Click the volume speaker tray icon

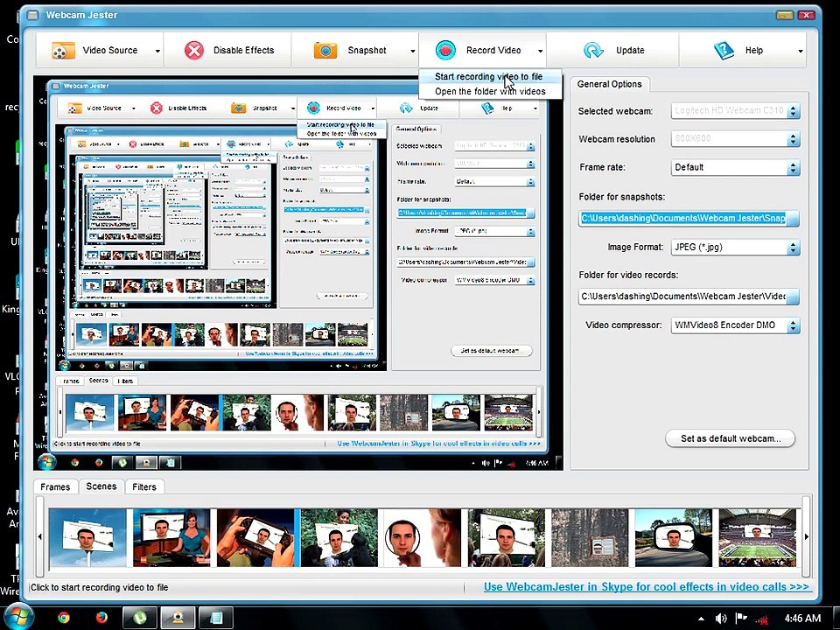coord(721,619)
